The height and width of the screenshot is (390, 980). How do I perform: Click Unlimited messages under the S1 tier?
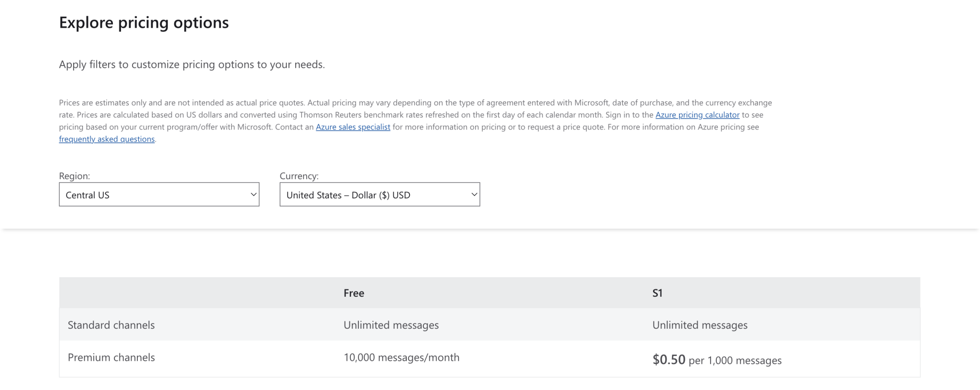[699, 325]
